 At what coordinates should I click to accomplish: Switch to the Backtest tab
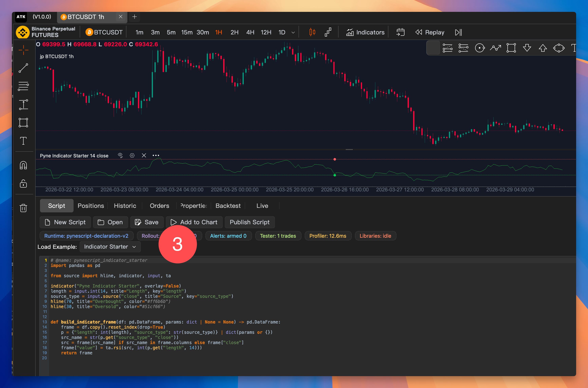tap(228, 206)
